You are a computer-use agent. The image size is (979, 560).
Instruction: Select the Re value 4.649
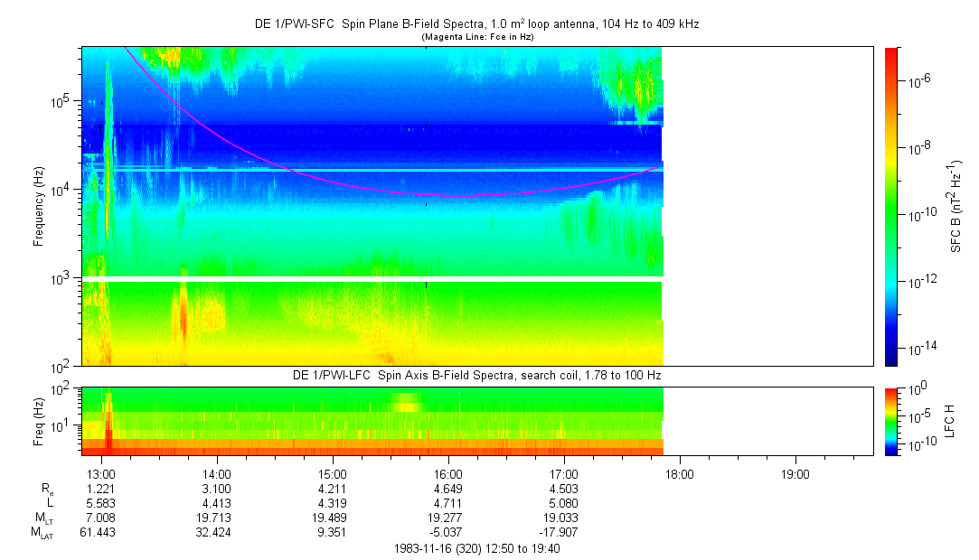pos(448,488)
